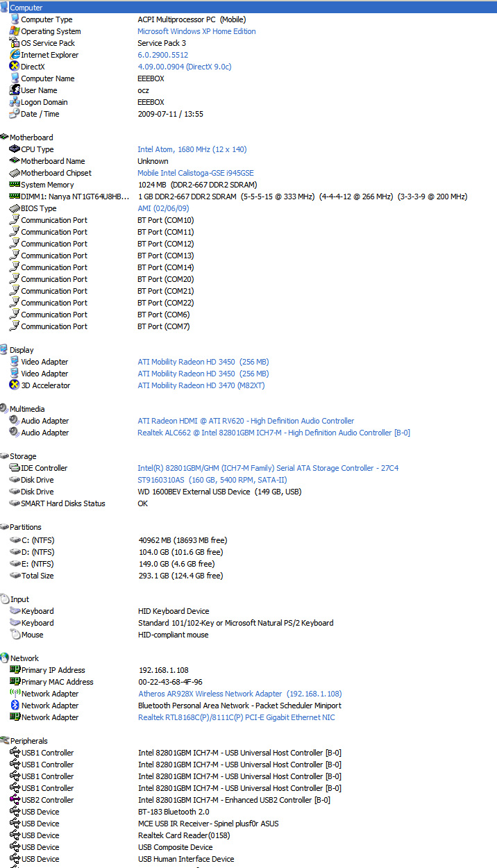
Task: Click the IDE Controller row icon
Action: coord(15,468)
